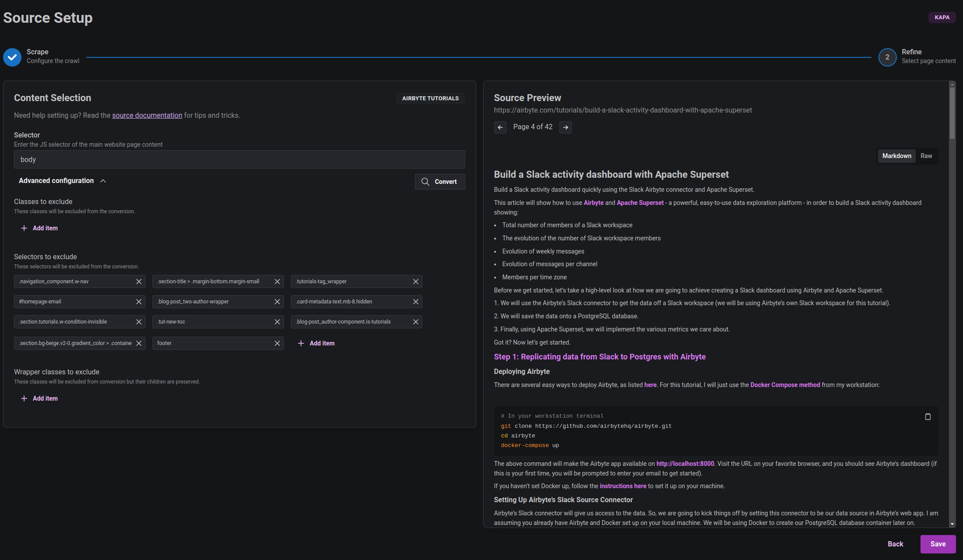
Task: Add item under Selectors to exclude
Action: click(x=316, y=343)
